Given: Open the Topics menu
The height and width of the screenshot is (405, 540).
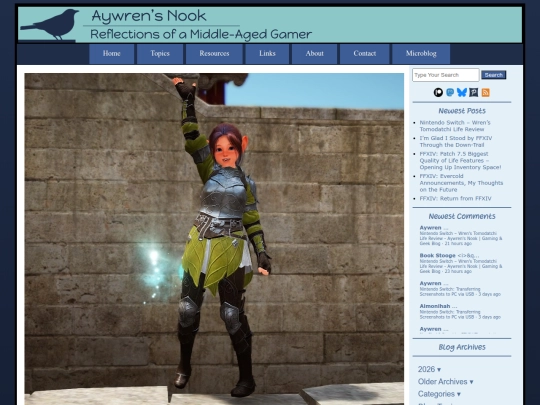Looking at the screenshot, I should 160,54.
